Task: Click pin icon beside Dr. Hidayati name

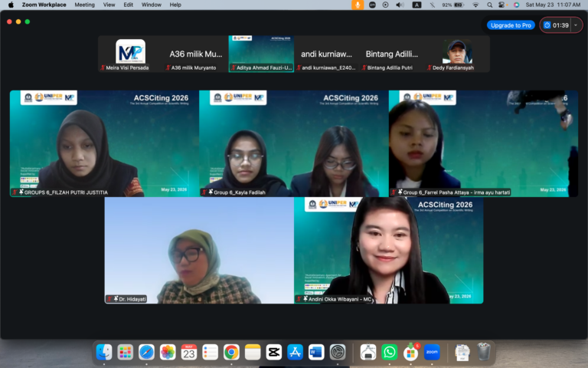Action: (116, 299)
